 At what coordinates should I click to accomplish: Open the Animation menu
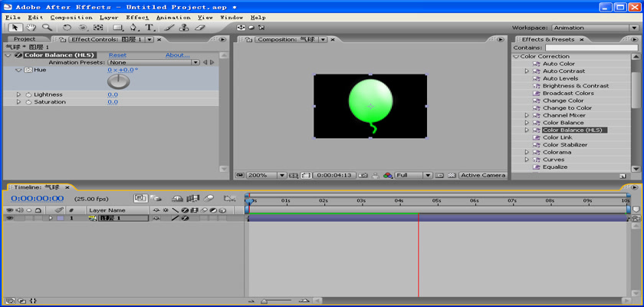[x=173, y=17]
